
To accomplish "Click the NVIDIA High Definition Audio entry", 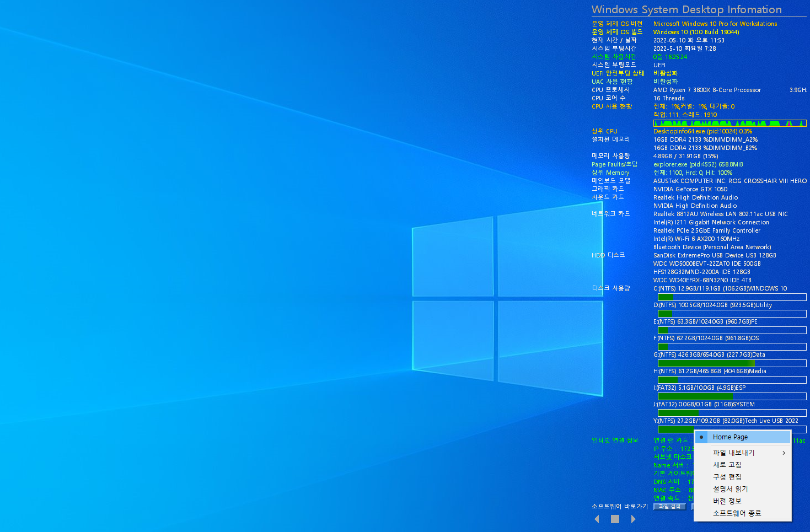I will 695,206.
